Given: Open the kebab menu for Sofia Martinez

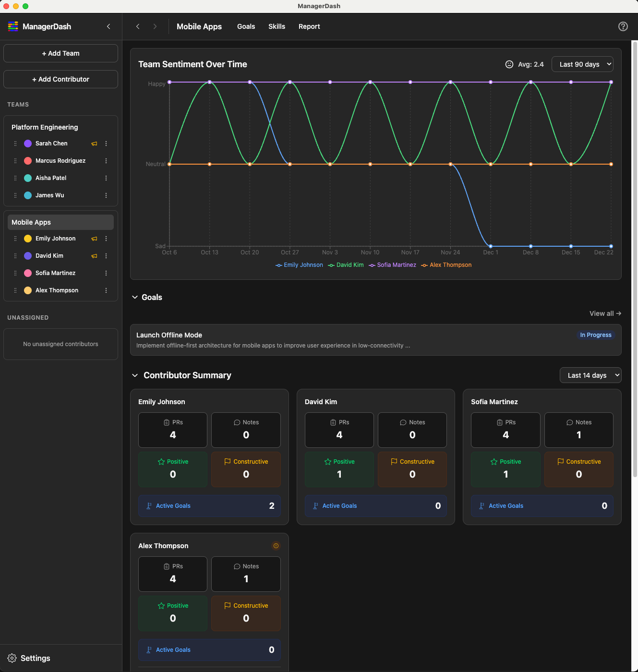Looking at the screenshot, I should pyautogui.click(x=106, y=273).
